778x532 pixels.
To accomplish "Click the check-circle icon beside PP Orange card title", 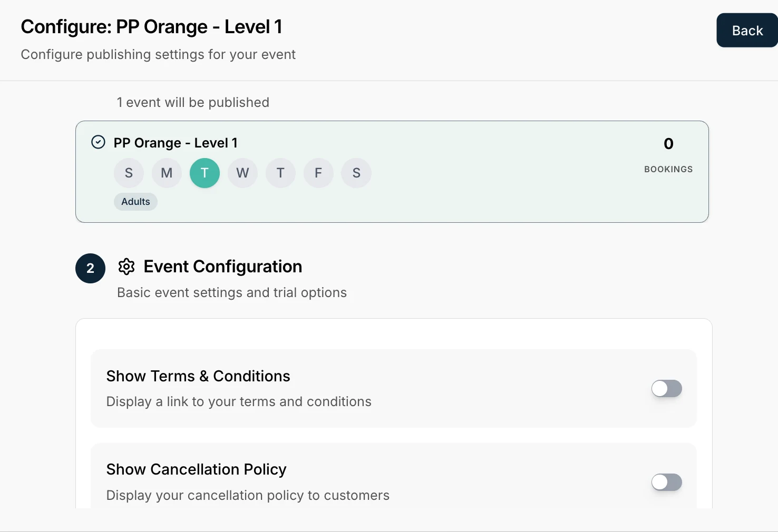I will pyautogui.click(x=99, y=142).
